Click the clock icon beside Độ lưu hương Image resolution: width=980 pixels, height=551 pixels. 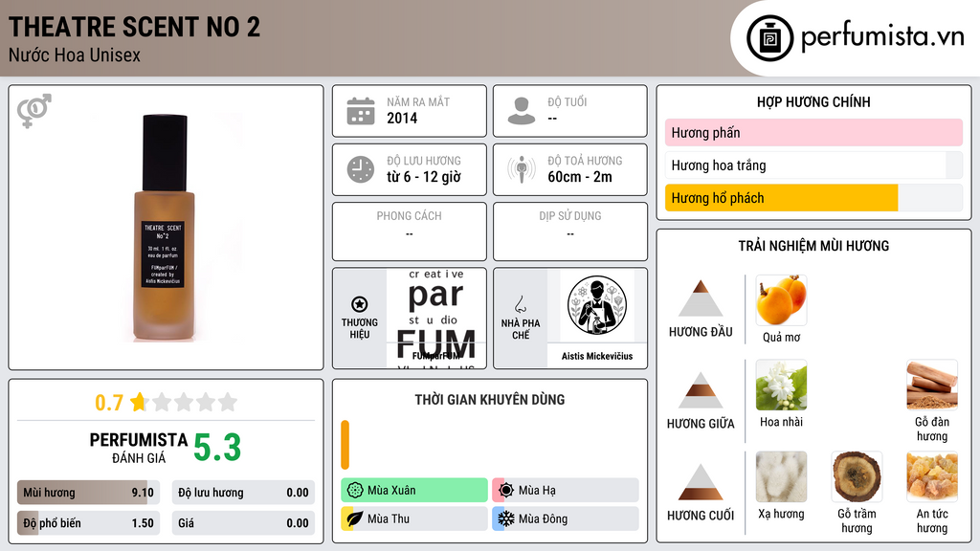pyautogui.click(x=361, y=169)
